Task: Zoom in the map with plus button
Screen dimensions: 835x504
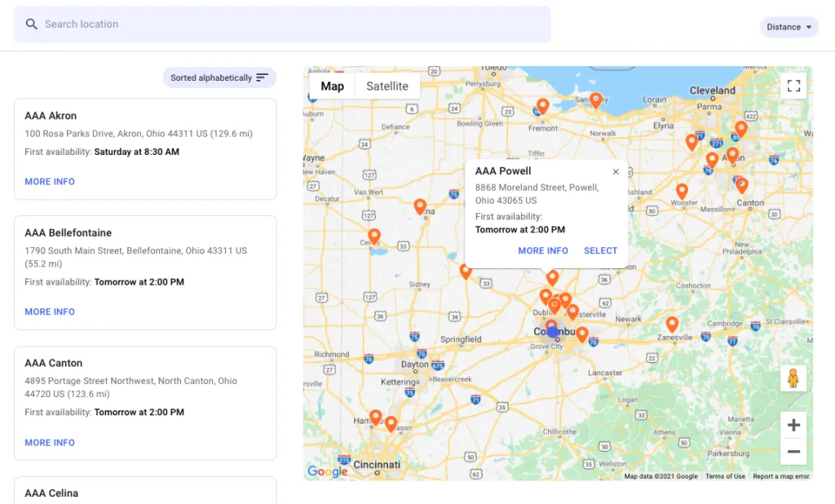Action: click(793, 425)
